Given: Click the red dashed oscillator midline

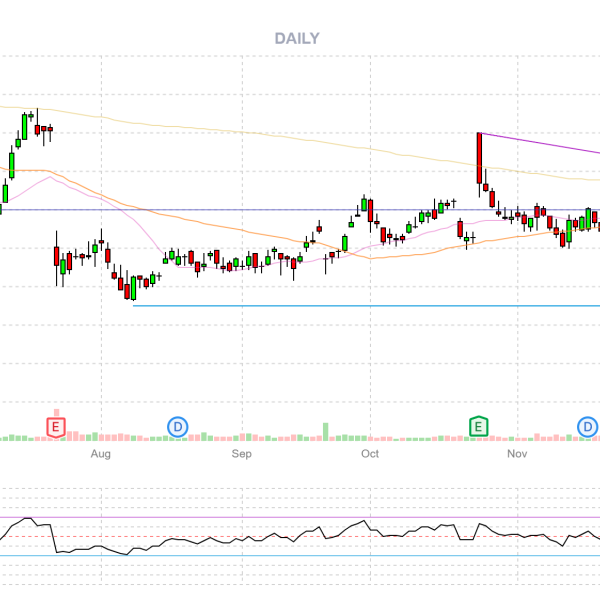Looking at the screenshot, I should (x=300, y=536).
